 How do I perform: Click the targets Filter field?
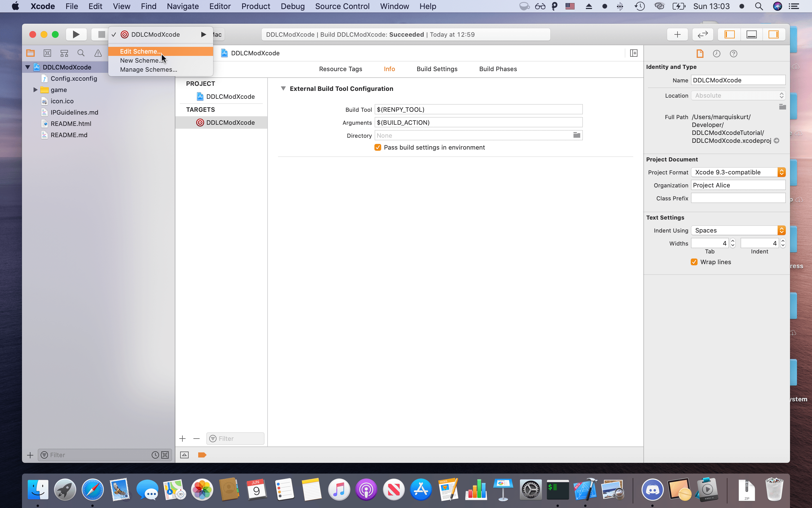235,439
